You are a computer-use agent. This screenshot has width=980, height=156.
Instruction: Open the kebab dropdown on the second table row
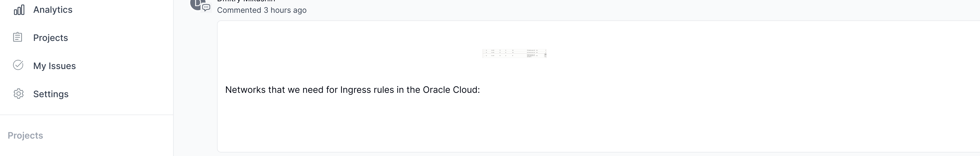tap(546, 53)
